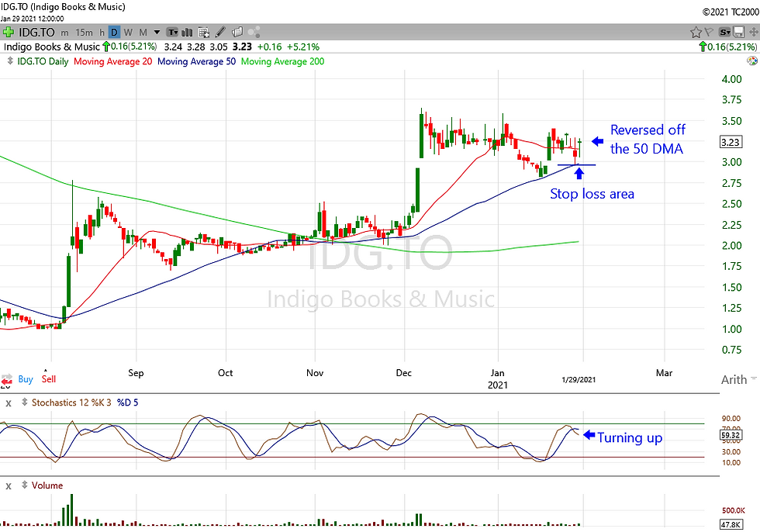Flag this symbol with the flag icon
The width and height of the screenshot is (760, 532).
(x=709, y=33)
